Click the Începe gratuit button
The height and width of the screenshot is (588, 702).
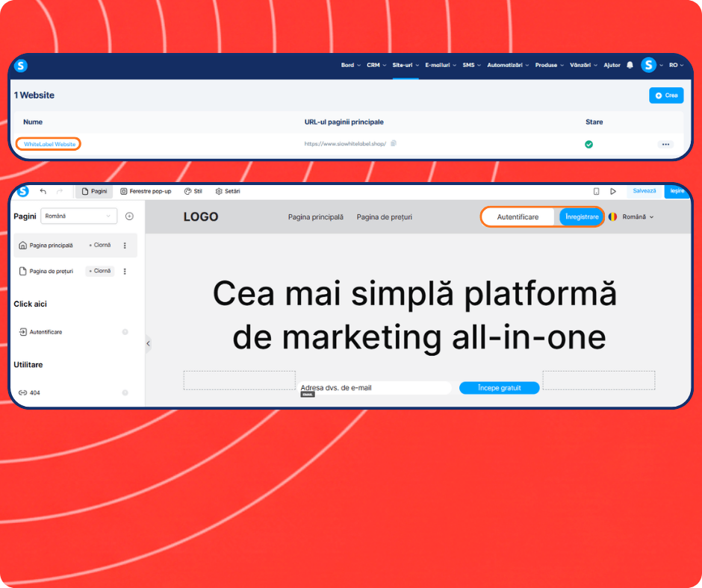(x=499, y=388)
